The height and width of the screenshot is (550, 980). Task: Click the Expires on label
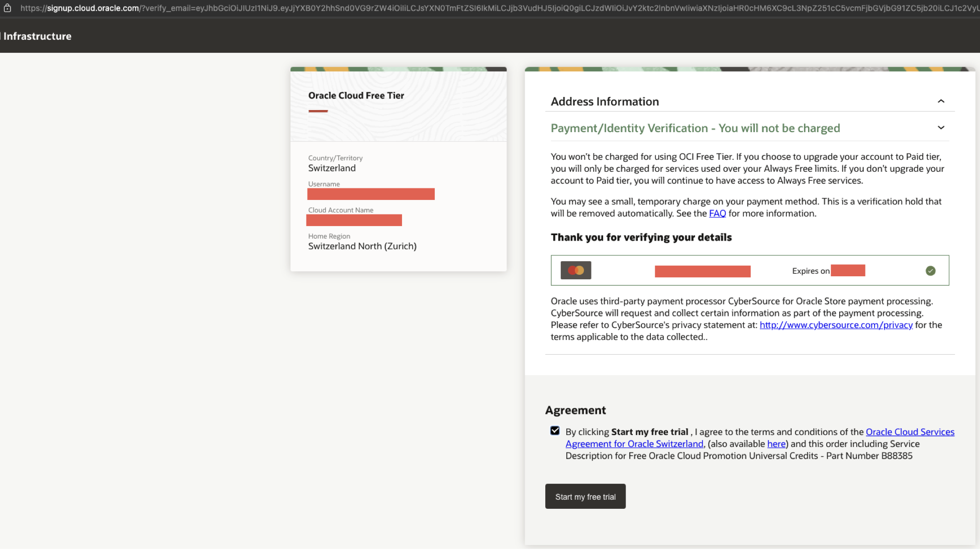click(x=811, y=271)
